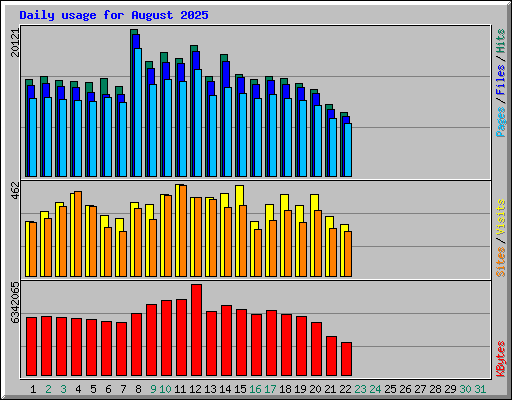512x400 pixels.
Task: Click day 15 on the x-axis
Action: click(x=240, y=389)
